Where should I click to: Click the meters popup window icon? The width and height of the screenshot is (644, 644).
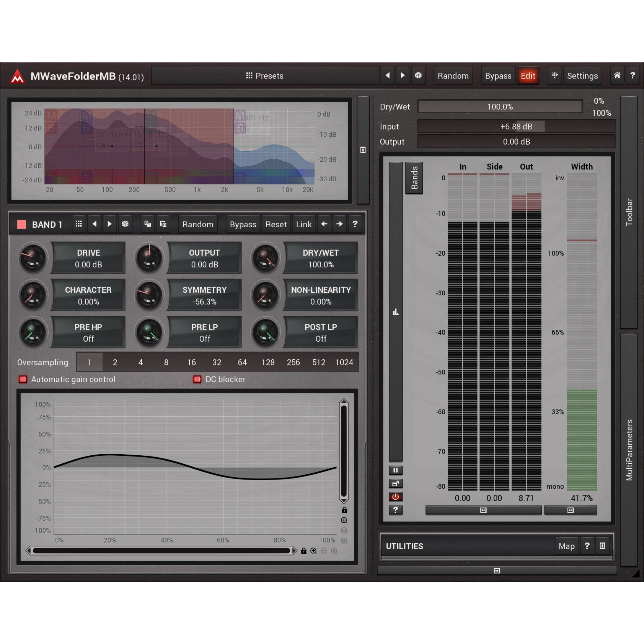[x=395, y=484]
